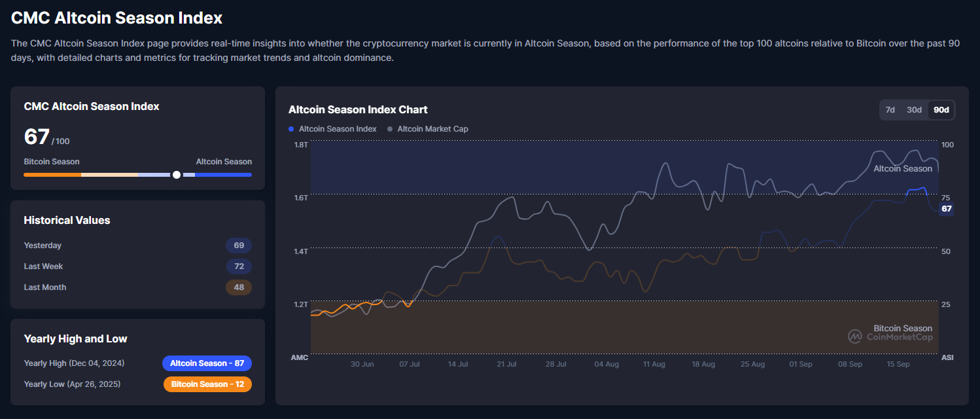Click the current value 67 chart label
This screenshot has height=419, width=980.
[x=946, y=209]
